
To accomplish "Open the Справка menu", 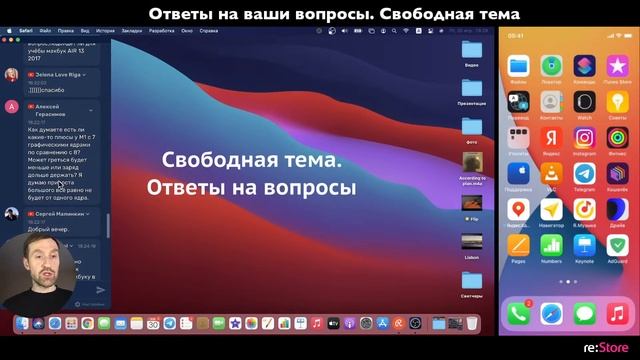I will [x=209, y=31].
